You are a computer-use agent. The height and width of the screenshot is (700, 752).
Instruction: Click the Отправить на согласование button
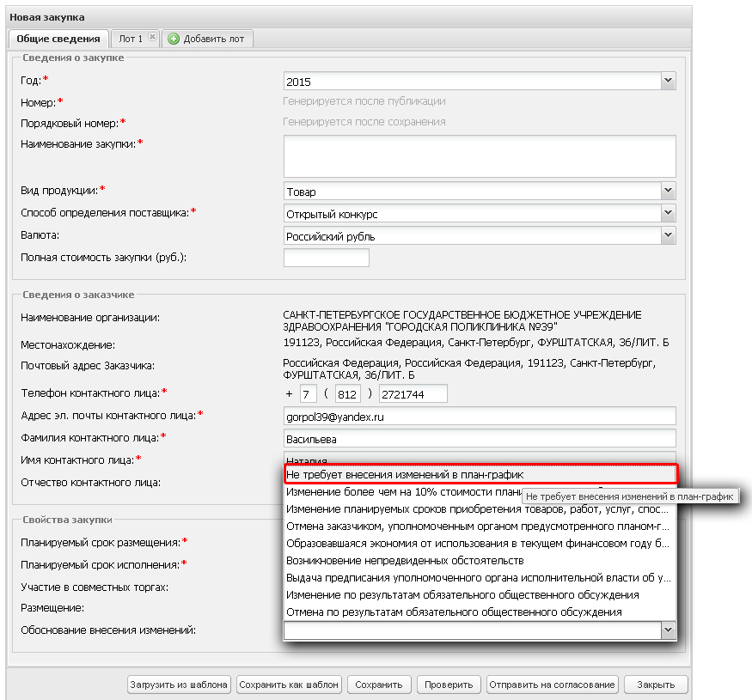(552, 685)
